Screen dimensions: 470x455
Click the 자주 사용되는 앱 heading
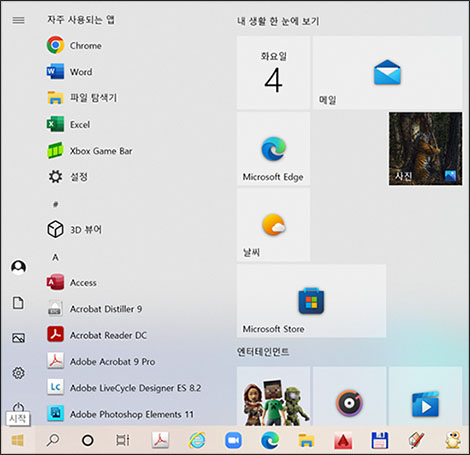tap(81, 20)
